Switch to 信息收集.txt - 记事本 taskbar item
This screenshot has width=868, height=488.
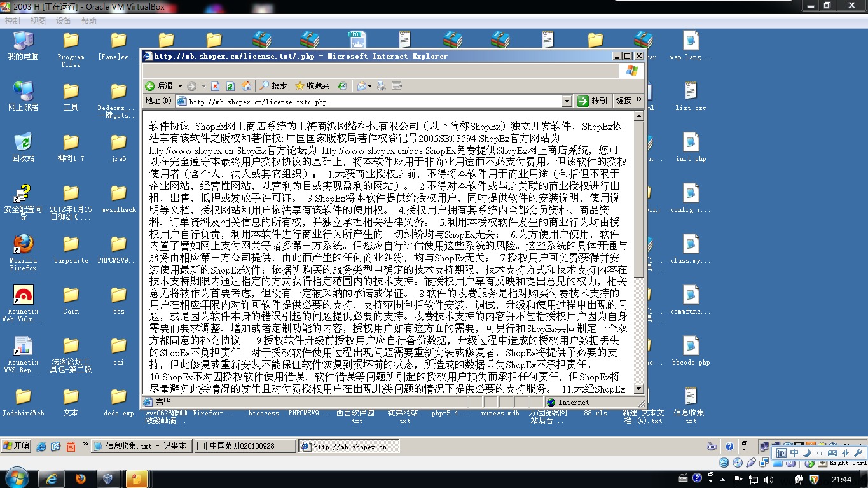click(141, 446)
